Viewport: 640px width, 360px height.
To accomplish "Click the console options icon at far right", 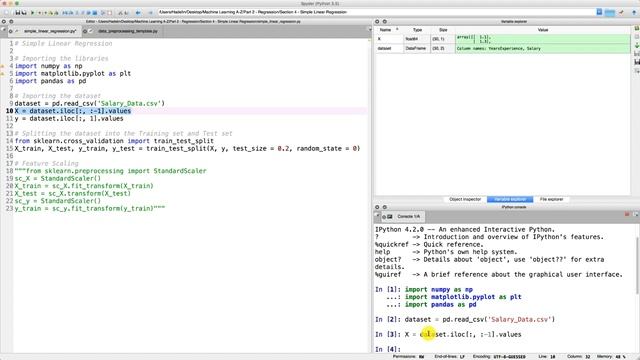I will click(636, 214).
